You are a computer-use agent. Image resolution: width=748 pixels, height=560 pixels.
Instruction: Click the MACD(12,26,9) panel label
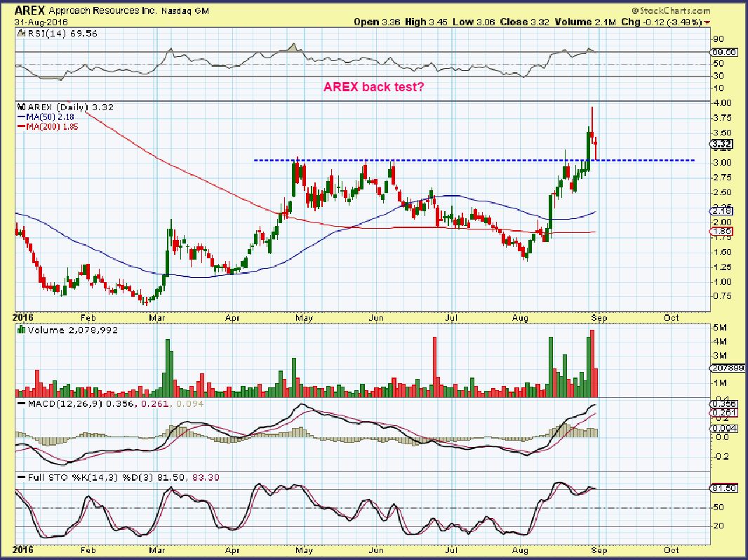[65, 404]
